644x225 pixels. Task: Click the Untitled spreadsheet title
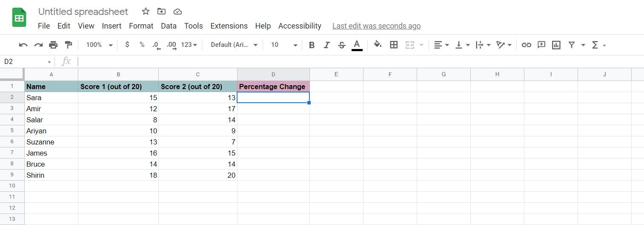83,12
